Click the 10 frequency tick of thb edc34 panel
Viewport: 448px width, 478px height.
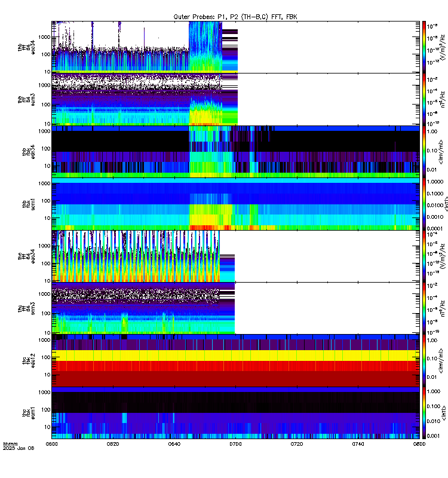click(47, 166)
